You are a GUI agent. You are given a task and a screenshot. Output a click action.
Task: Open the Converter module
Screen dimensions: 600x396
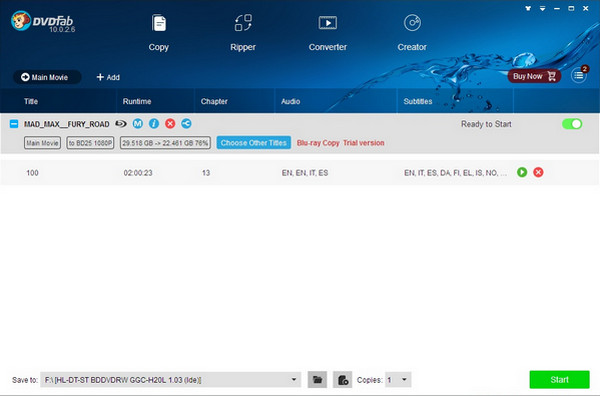[x=328, y=33]
